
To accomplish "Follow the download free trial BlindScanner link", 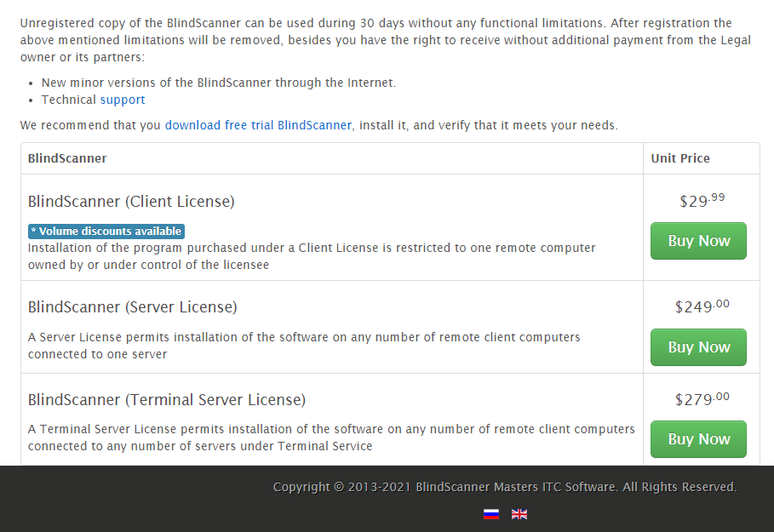I will pyautogui.click(x=258, y=125).
